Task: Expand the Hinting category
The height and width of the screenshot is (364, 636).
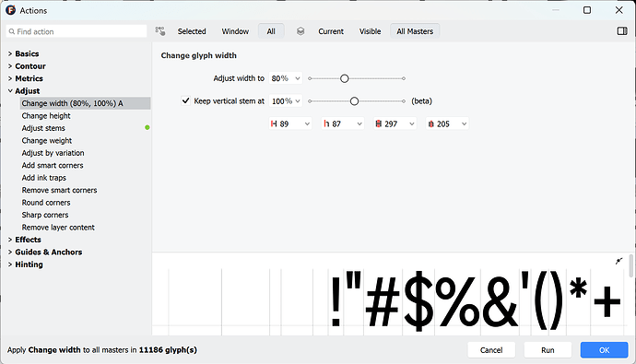Action: 10,264
